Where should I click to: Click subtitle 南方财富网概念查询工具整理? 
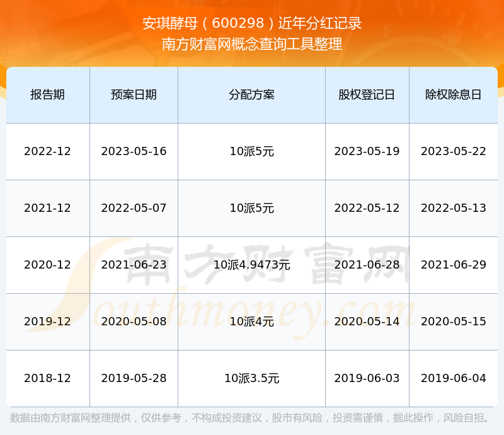[252, 44]
